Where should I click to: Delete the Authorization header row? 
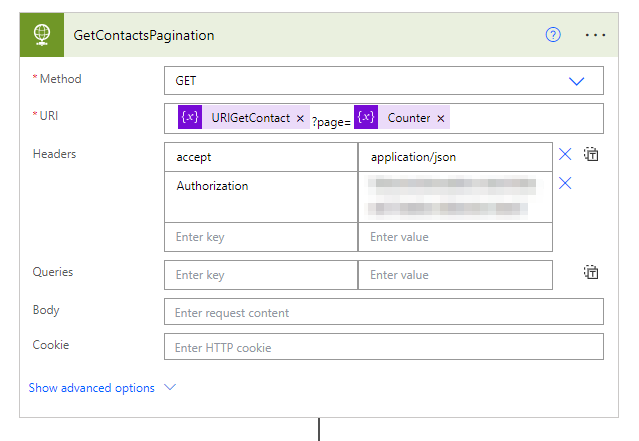point(565,184)
